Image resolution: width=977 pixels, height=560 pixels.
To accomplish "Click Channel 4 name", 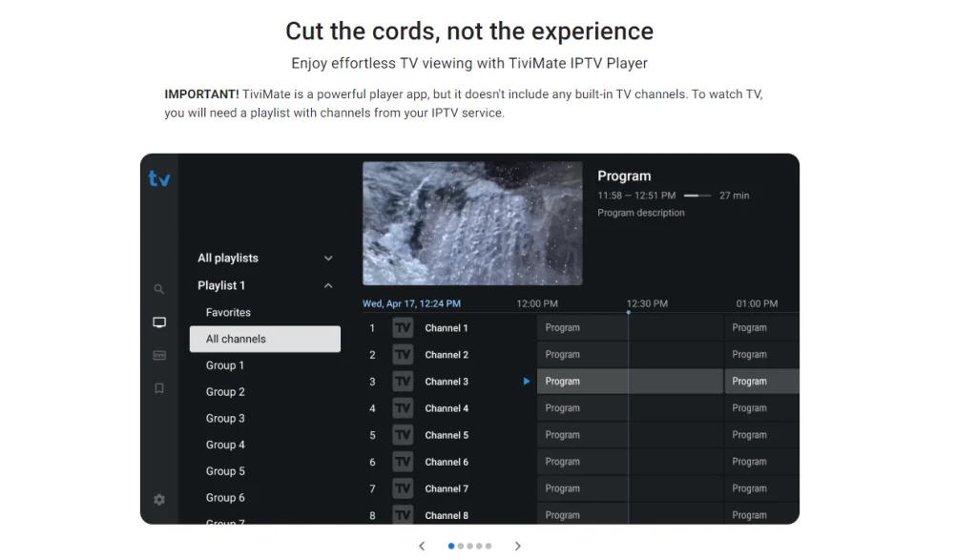I will [447, 408].
